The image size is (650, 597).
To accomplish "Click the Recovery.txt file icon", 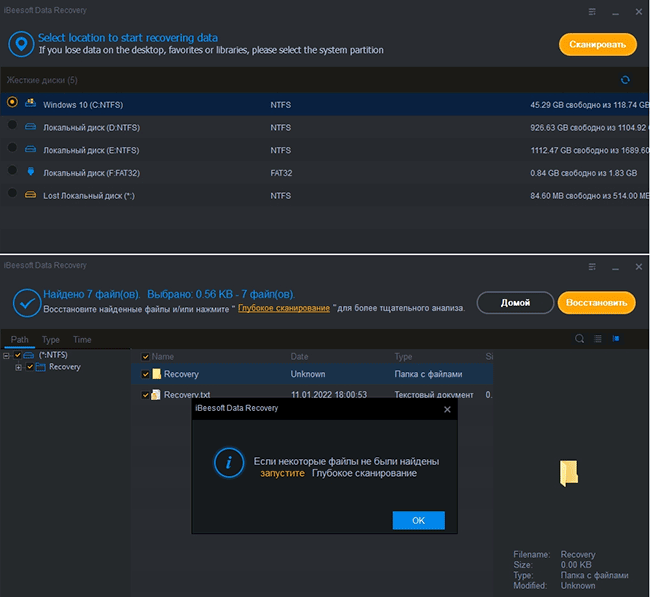I will pos(155,394).
